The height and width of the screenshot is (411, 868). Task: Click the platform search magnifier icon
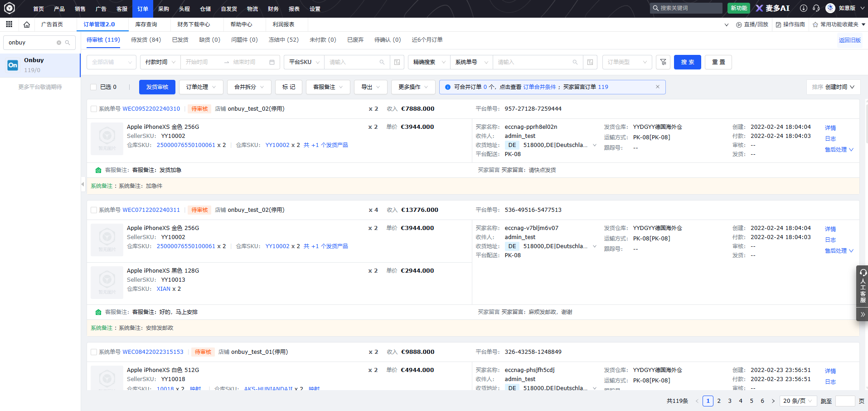pyautogui.click(x=68, y=43)
